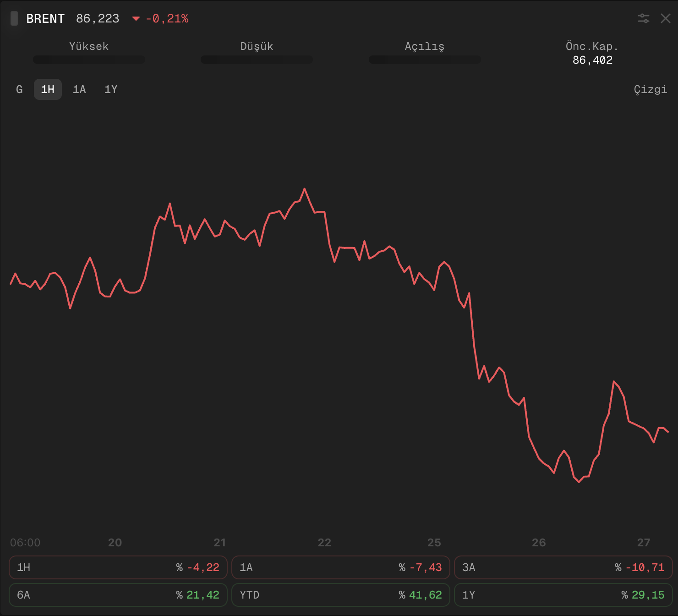
Task: Click the Düşük value placeholder bar
Action: (x=257, y=60)
